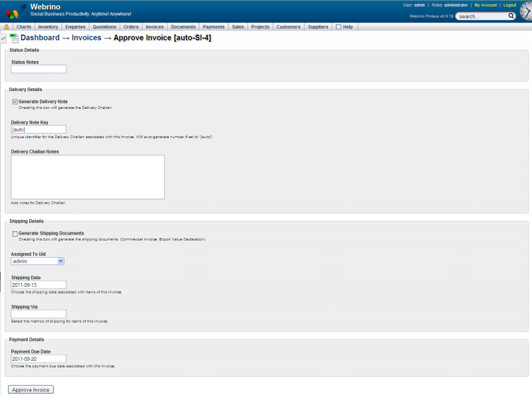Click the search magnifier icon
This screenshot has height=398, width=532.
click(511, 16)
